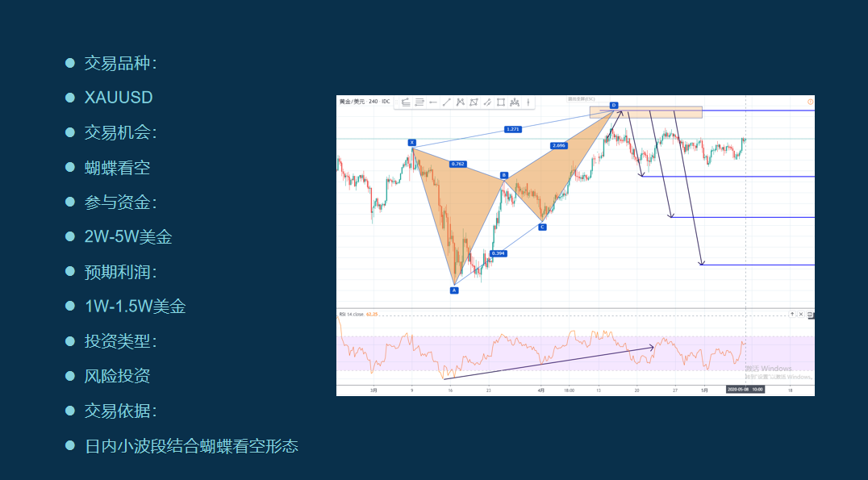Image resolution: width=868 pixels, height=480 pixels.
Task: Click the 2020-05-08 10:00 time label
Action: tap(745, 390)
